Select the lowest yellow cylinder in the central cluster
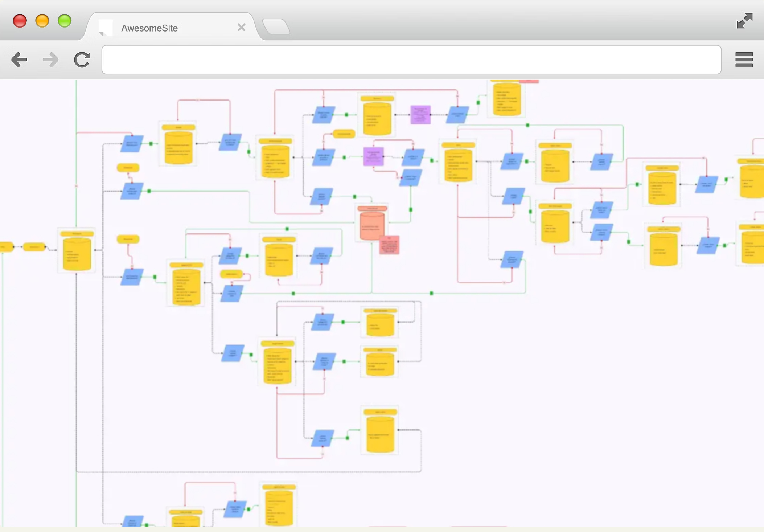This screenshot has width=764, height=532. pos(380,434)
